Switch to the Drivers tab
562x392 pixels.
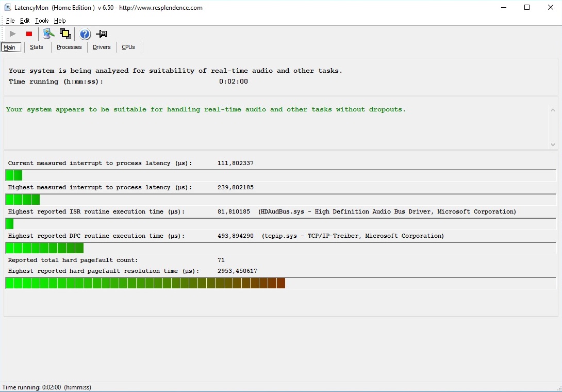[x=102, y=47]
